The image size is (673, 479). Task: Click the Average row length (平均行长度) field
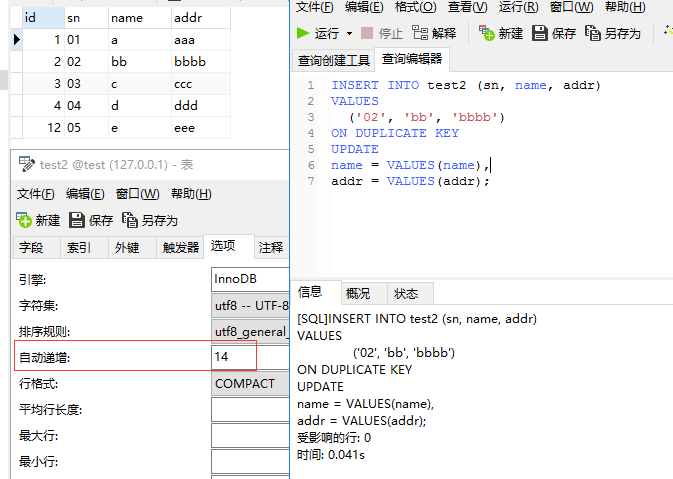250,409
